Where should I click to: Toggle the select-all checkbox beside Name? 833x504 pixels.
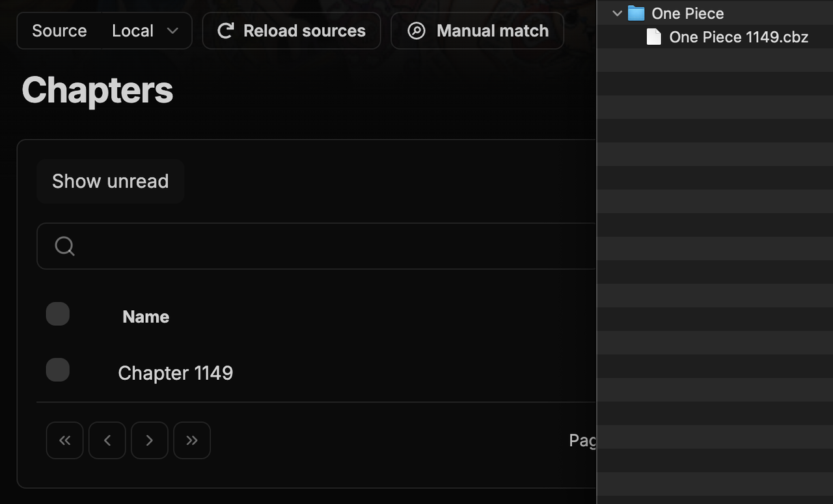click(58, 314)
